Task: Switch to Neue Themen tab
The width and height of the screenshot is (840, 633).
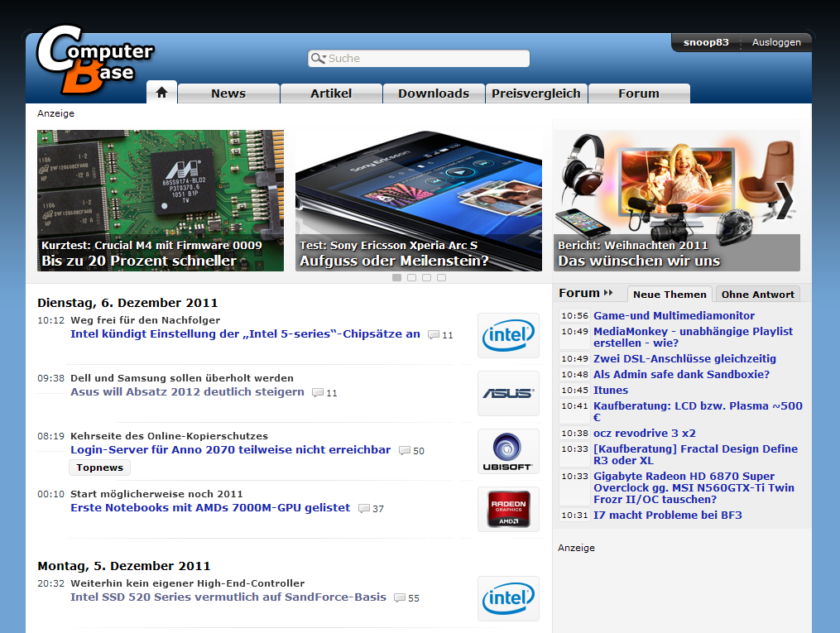Action: (670, 294)
